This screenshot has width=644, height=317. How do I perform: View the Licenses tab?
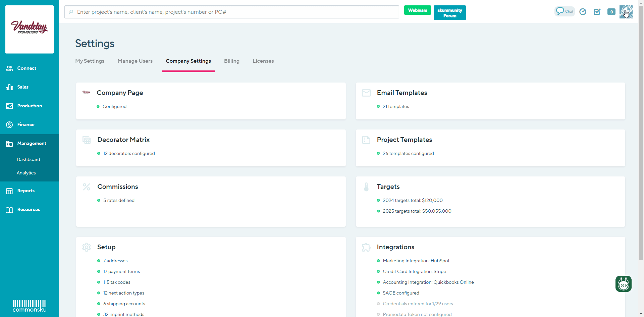tap(263, 61)
